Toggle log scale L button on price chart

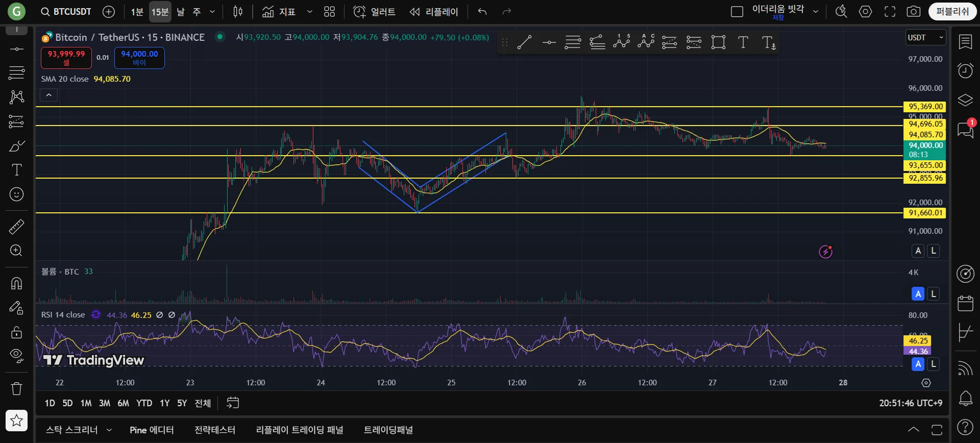click(x=934, y=251)
